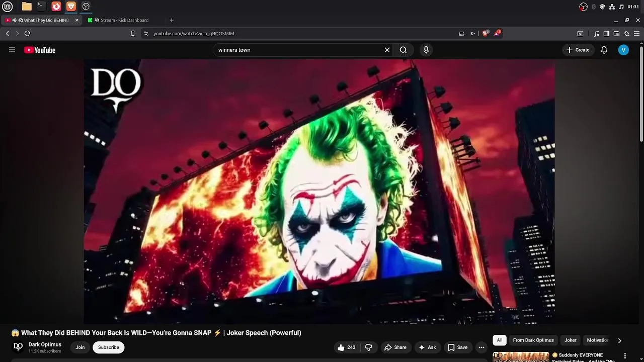
Task: Bookmark this page
Action: (x=133, y=34)
